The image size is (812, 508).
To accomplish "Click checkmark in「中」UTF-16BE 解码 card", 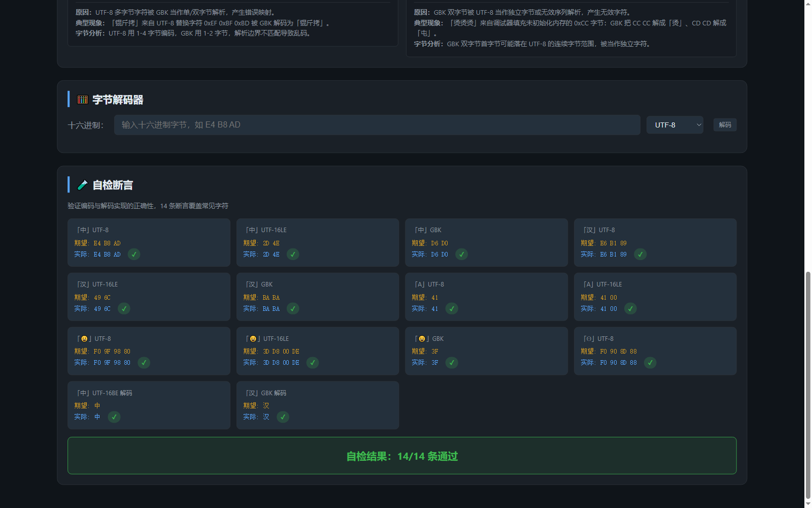I will click(114, 417).
